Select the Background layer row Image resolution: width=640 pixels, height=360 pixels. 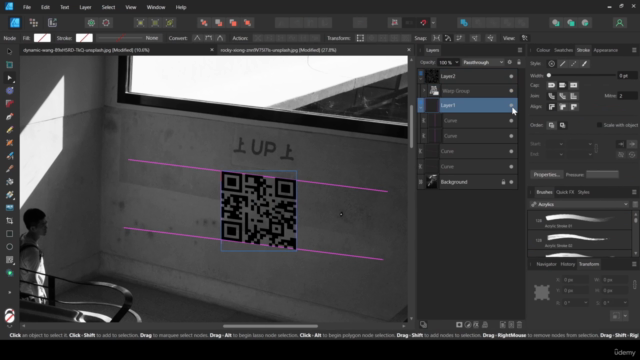click(x=467, y=182)
